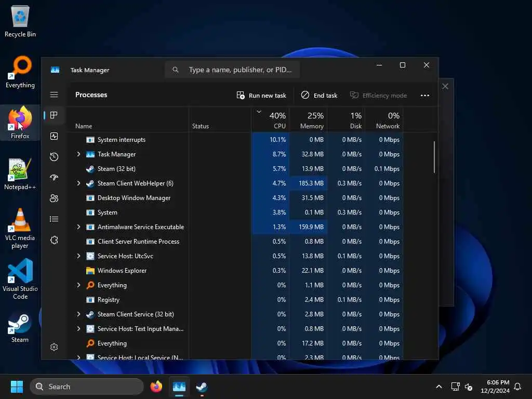Open Task Manager settings gear
The width and height of the screenshot is (532, 399).
(54, 347)
